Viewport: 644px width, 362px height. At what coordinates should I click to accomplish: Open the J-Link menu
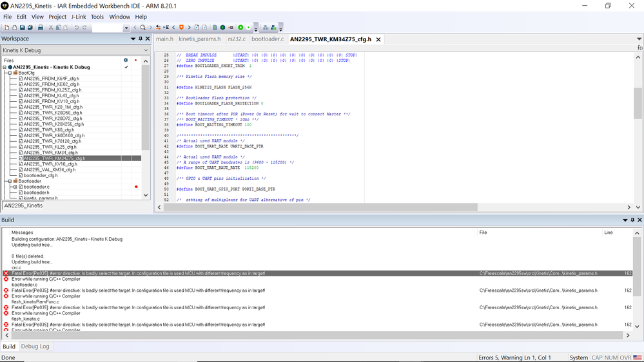[x=79, y=17]
